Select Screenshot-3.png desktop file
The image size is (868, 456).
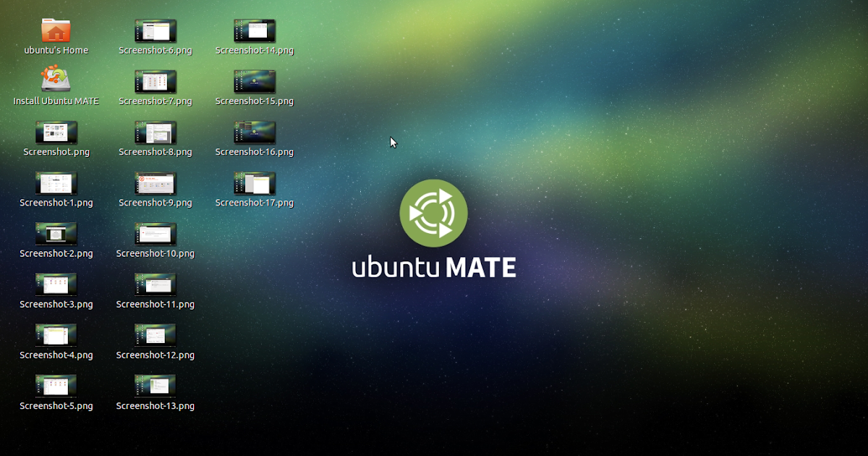click(x=56, y=284)
